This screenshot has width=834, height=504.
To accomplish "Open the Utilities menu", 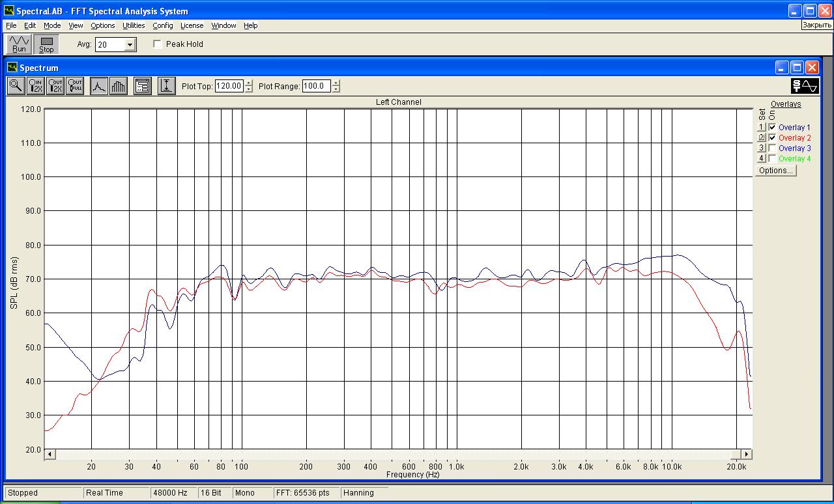I will click(x=134, y=25).
